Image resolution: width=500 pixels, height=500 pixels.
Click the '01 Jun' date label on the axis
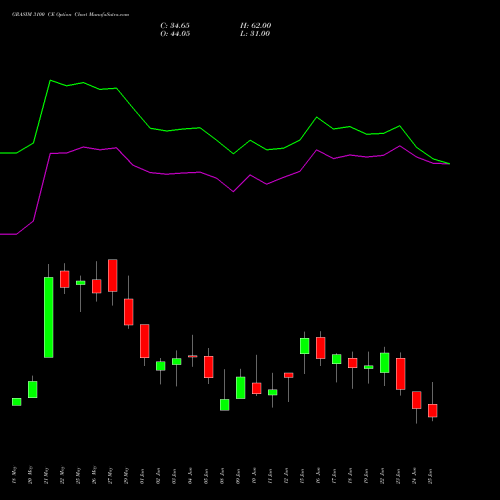[x=142, y=476]
